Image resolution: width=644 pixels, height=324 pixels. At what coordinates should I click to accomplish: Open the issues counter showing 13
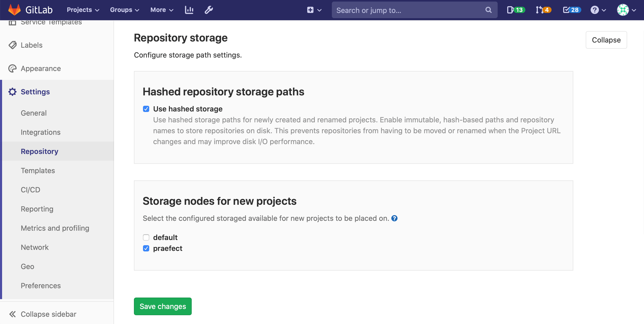[x=516, y=10]
